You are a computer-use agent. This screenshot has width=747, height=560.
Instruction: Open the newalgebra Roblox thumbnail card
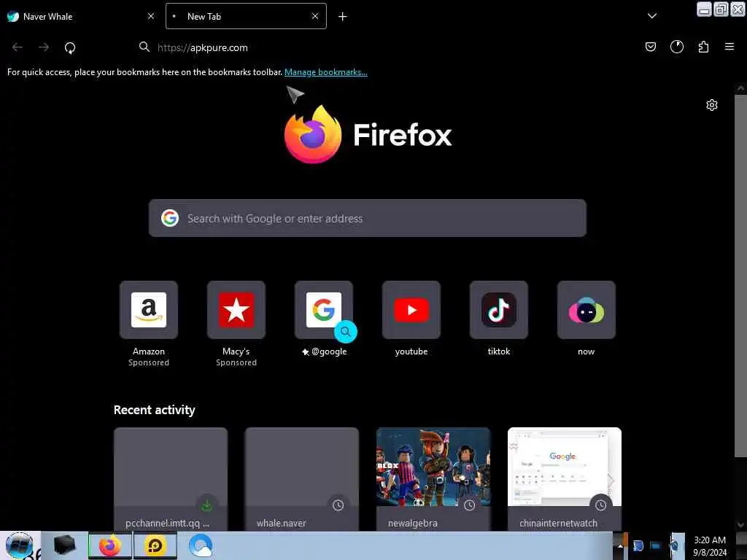pos(433,479)
